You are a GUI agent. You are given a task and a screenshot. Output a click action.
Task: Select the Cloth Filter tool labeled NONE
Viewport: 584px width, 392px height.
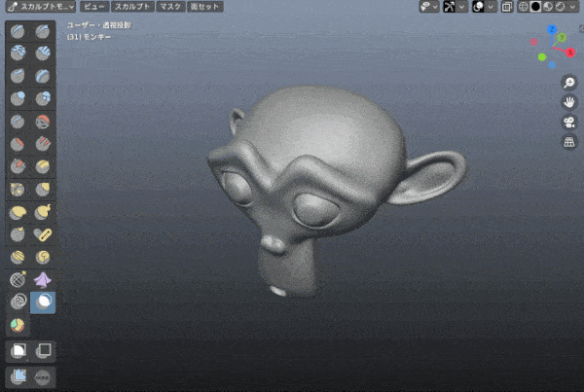click(x=43, y=377)
